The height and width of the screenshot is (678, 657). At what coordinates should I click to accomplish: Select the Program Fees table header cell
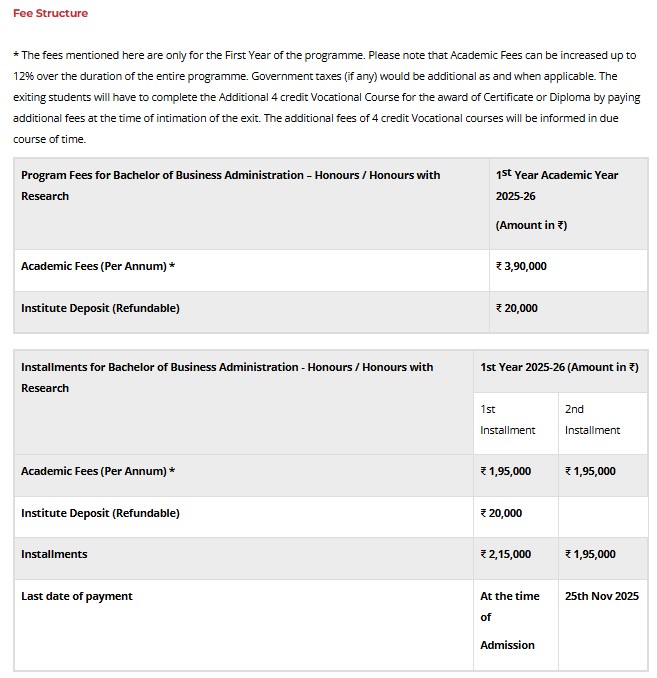[231, 185]
